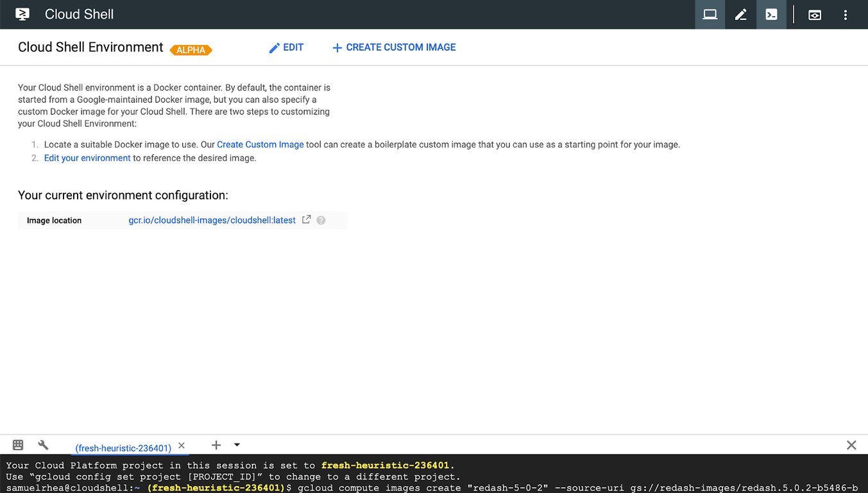Click the help question mark icon
868x493 pixels.
pos(321,220)
